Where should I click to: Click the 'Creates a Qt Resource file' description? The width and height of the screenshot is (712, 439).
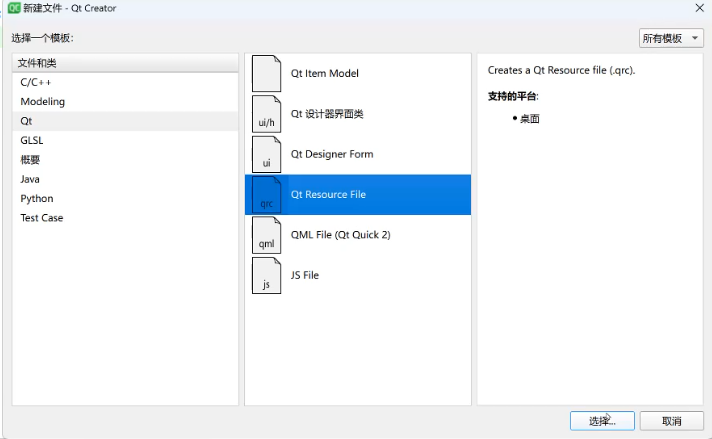click(x=561, y=70)
